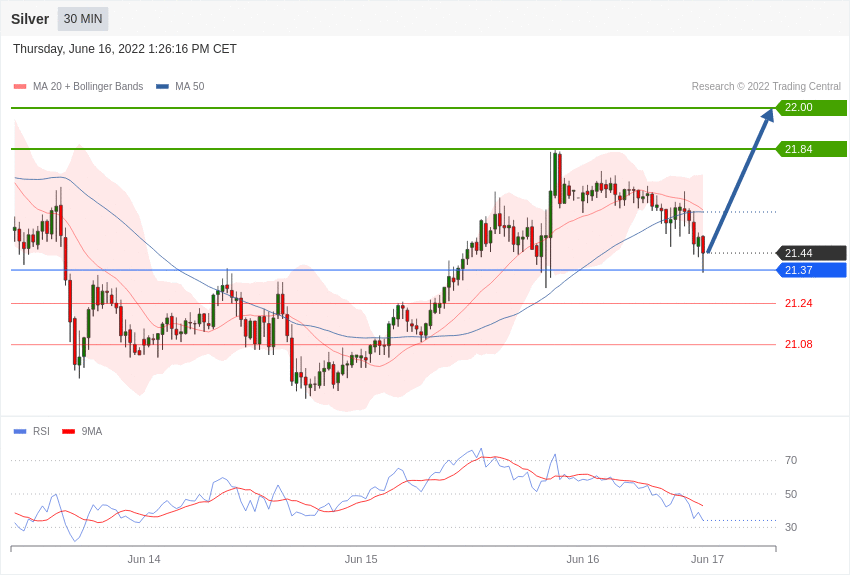Toggle the MA 20 + Bollinger Bands legend label
This screenshot has height=576, width=850.
pyautogui.click(x=88, y=87)
